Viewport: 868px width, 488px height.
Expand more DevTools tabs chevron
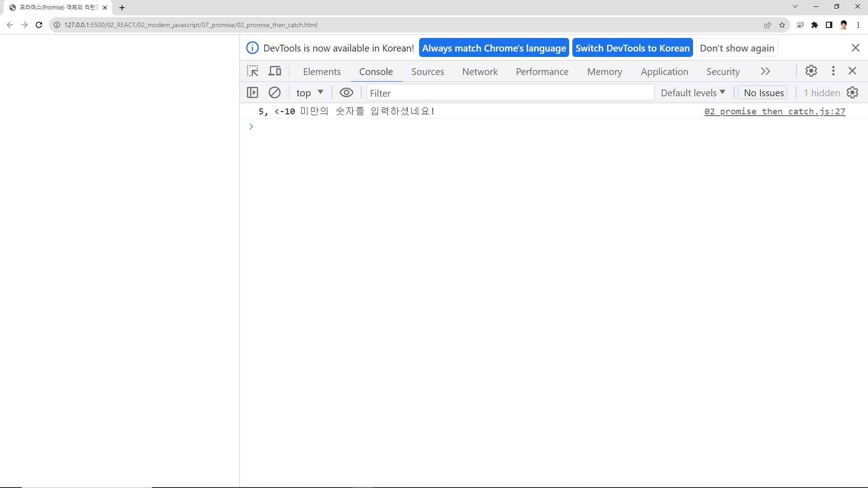point(765,71)
